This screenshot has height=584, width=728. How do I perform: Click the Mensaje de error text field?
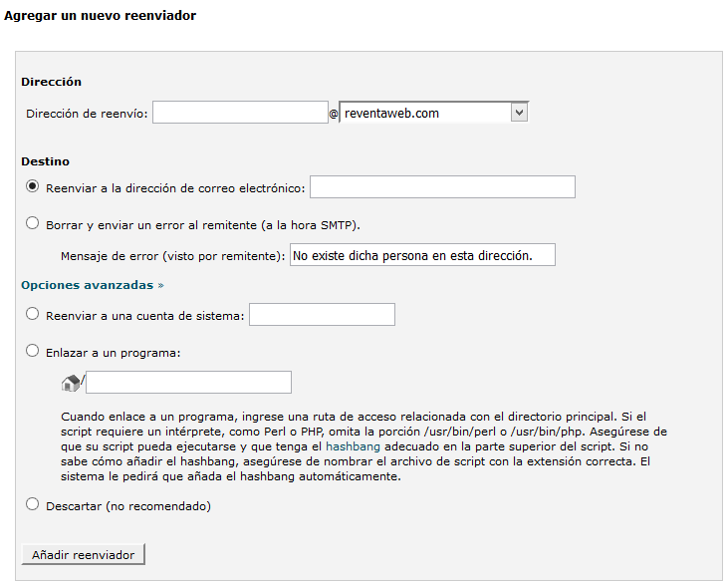coord(421,255)
